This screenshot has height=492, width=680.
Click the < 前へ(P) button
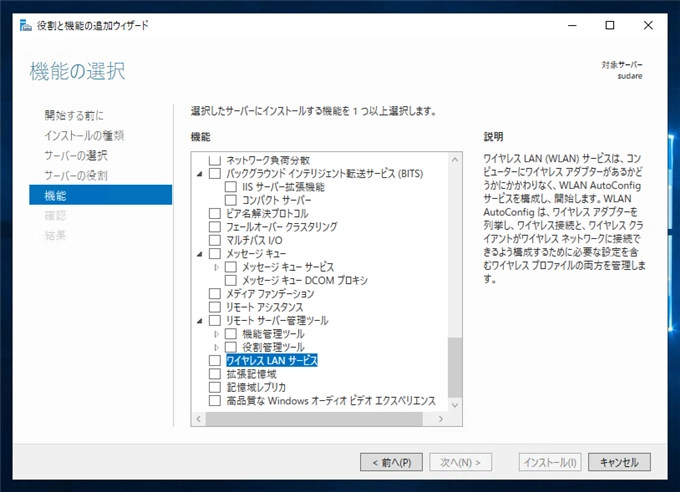tap(392, 462)
